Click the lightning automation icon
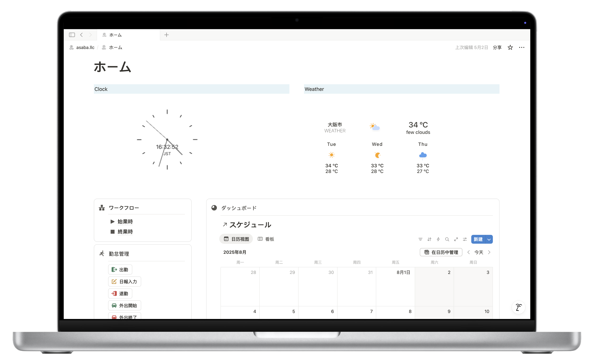 pos(438,239)
